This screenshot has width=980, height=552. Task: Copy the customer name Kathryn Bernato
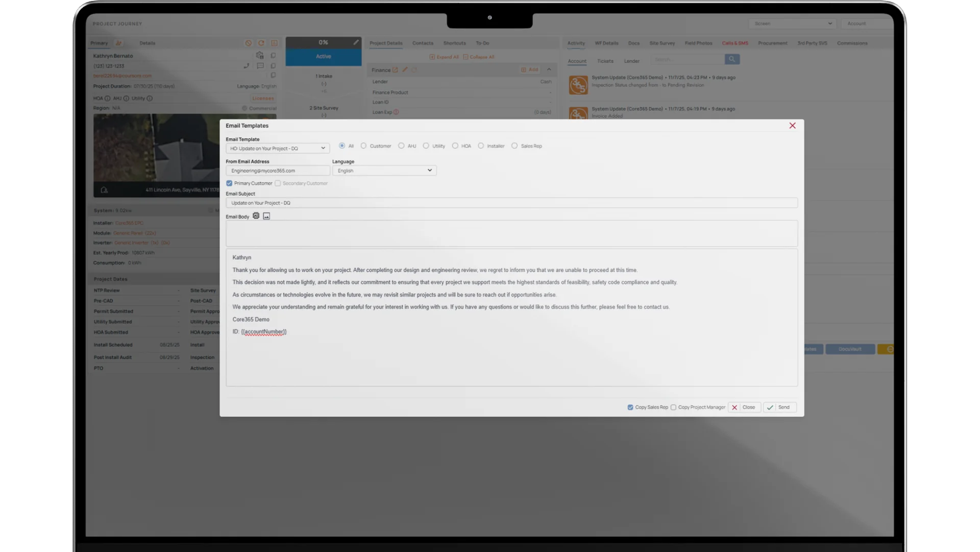click(x=273, y=56)
